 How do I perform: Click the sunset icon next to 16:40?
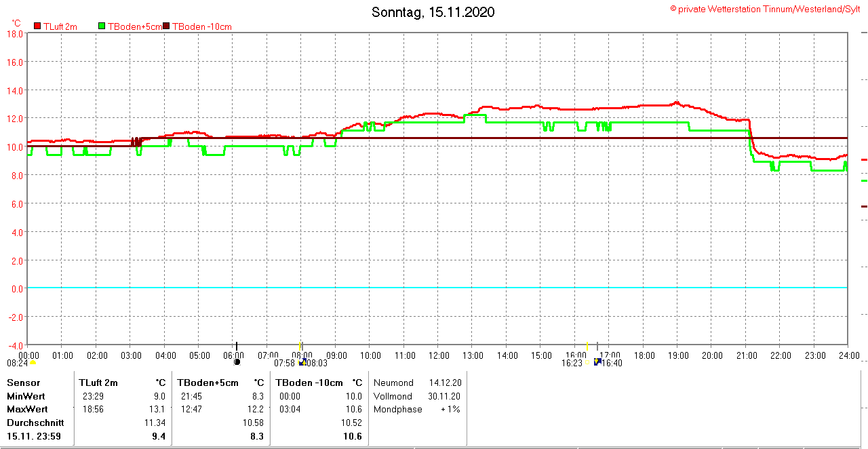point(597,362)
